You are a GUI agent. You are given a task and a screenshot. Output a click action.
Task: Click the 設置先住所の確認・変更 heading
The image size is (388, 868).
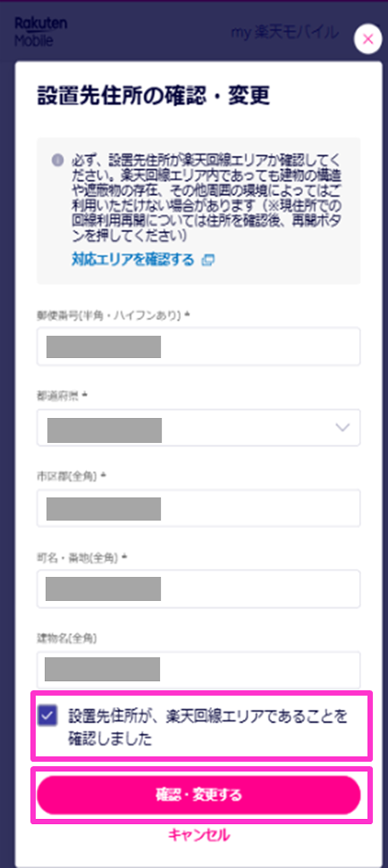tap(154, 96)
